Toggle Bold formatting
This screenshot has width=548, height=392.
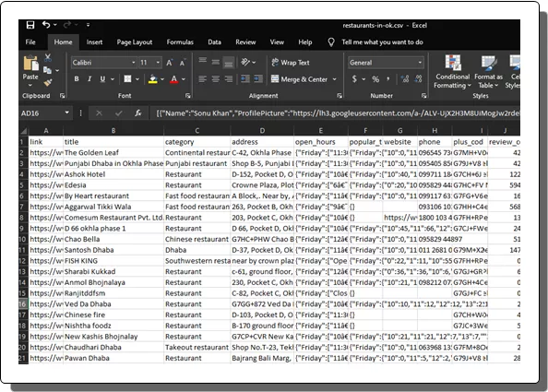(77, 79)
